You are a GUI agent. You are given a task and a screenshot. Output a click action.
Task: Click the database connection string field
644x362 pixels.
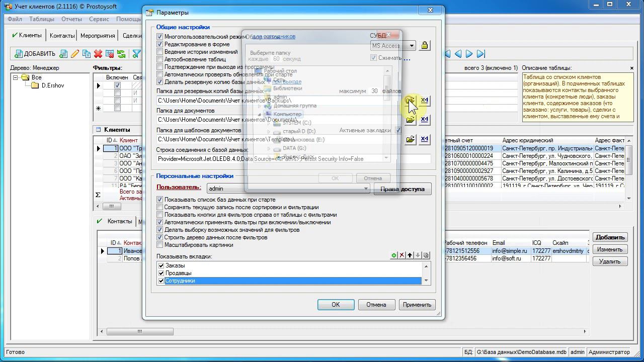click(294, 159)
